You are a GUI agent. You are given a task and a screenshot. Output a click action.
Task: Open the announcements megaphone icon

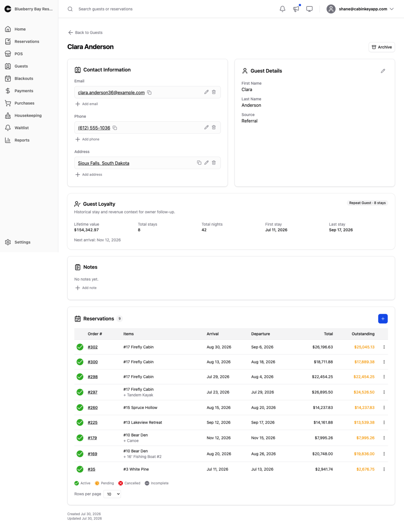296,9
